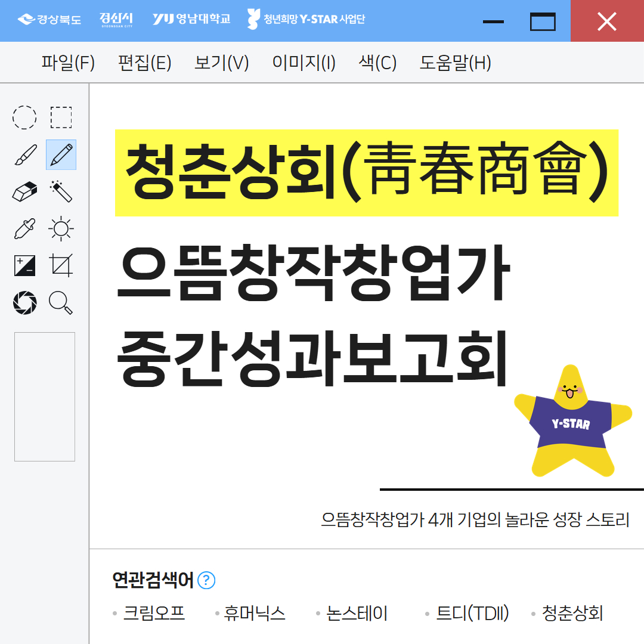Screen dimensions: 644x644
Task: Choose the paintbrush tool
Action: [24, 155]
